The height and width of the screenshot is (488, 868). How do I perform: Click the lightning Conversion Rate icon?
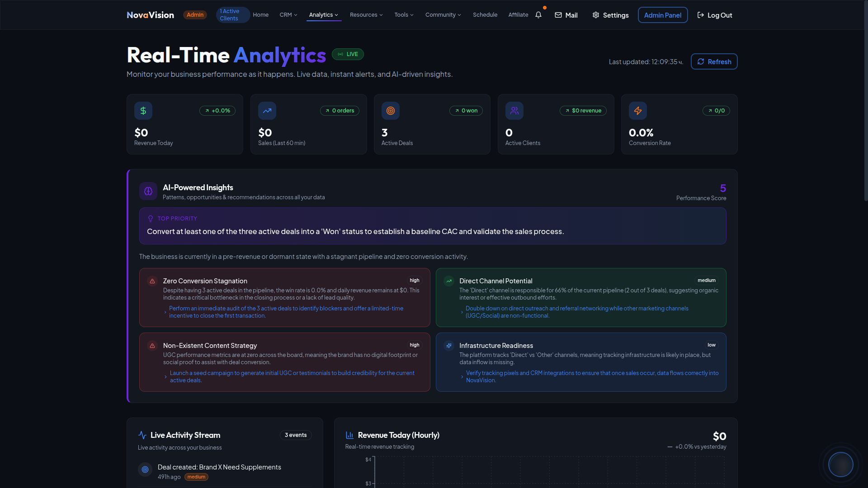click(x=637, y=111)
